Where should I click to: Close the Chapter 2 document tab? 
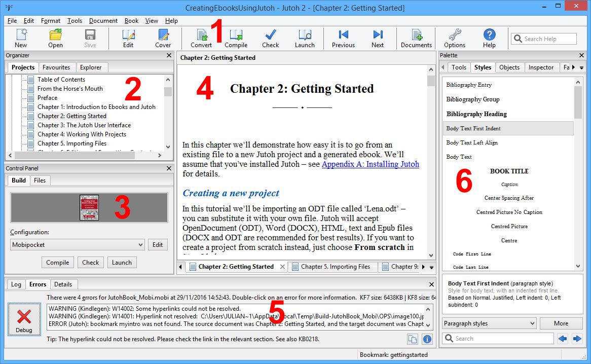click(282, 267)
